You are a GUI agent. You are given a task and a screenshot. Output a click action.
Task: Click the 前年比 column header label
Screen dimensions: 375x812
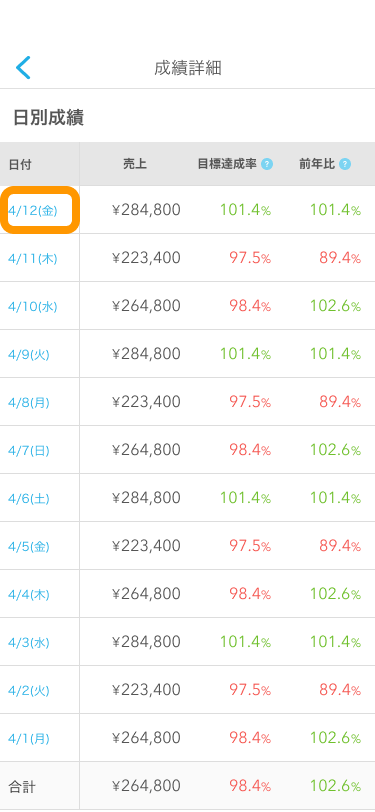316,164
